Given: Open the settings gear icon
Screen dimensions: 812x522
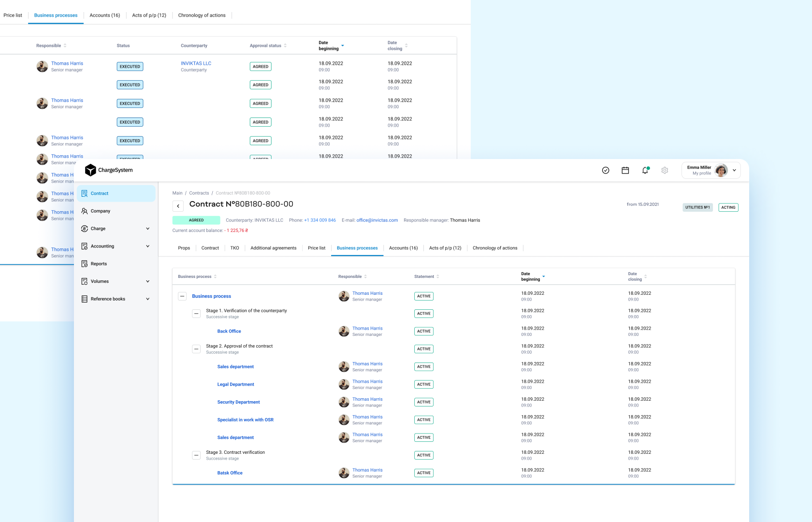Looking at the screenshot, I should click(665, 170).
